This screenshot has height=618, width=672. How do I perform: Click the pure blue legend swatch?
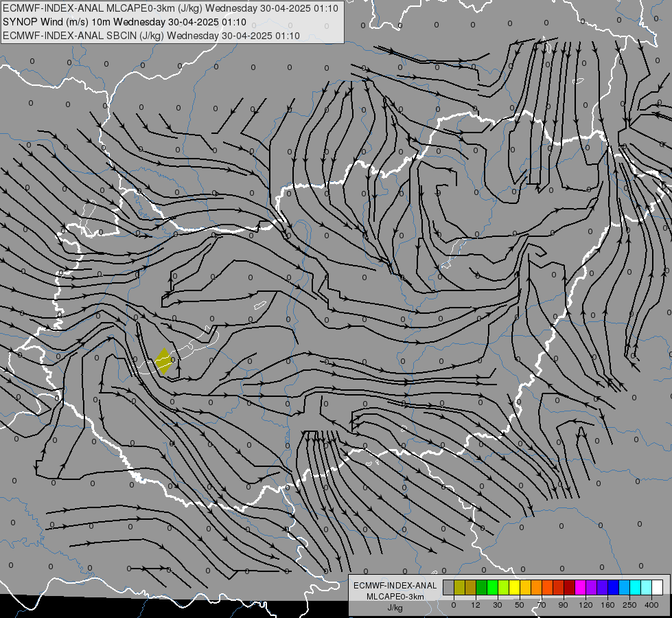coord(613,587)
